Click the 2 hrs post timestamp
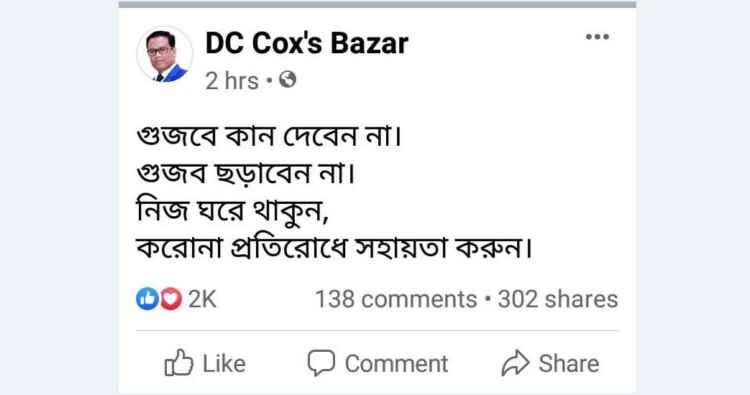The image size is (750, 395). pos(232,81)
